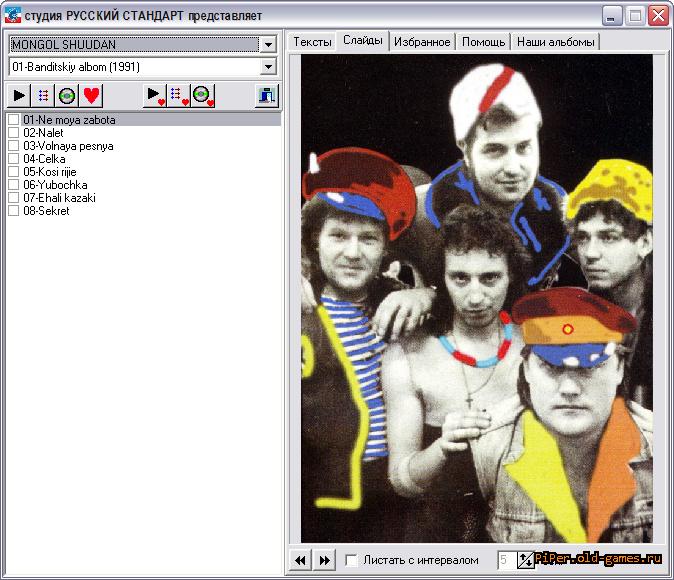Tick the checkbox for 03-Volnaya pesnya
The height and width of the screenshot is (580, 674).
click(13, 145)
